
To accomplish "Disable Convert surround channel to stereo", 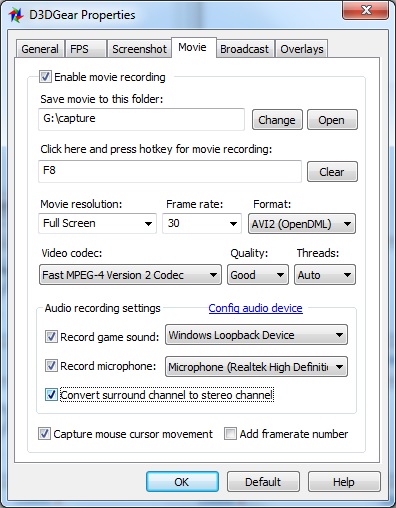I will click(x=51, y=395).
